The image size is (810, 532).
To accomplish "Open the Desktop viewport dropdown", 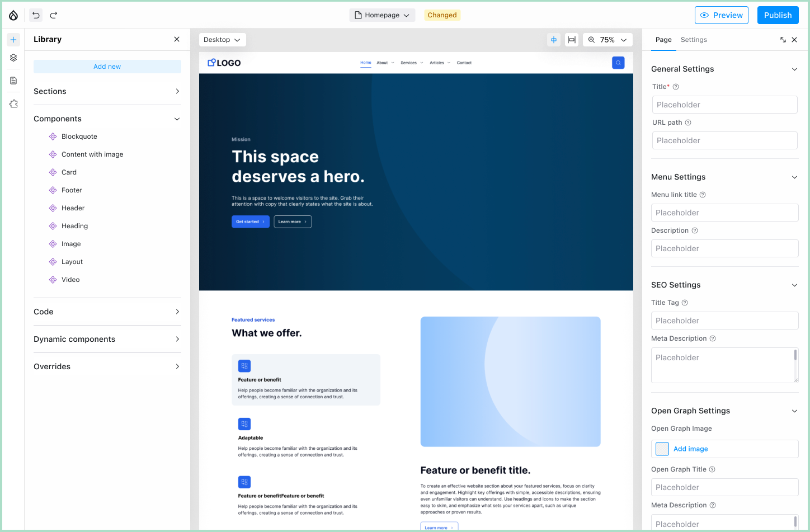I will tap(222, 40).
